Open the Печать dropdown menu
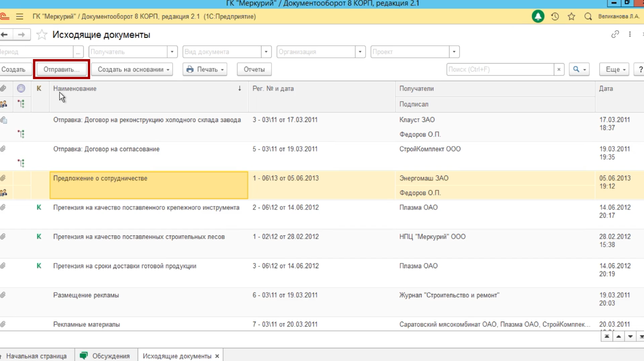644x361 pixels. [205, 69]
